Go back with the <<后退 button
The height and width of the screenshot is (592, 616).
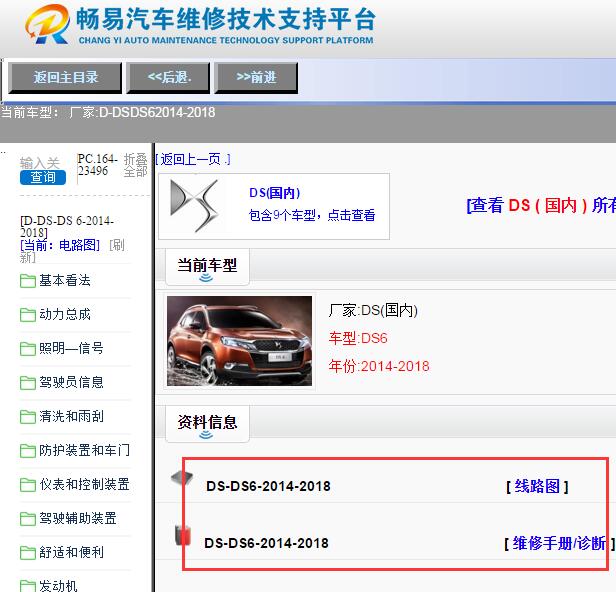point(169,77)
